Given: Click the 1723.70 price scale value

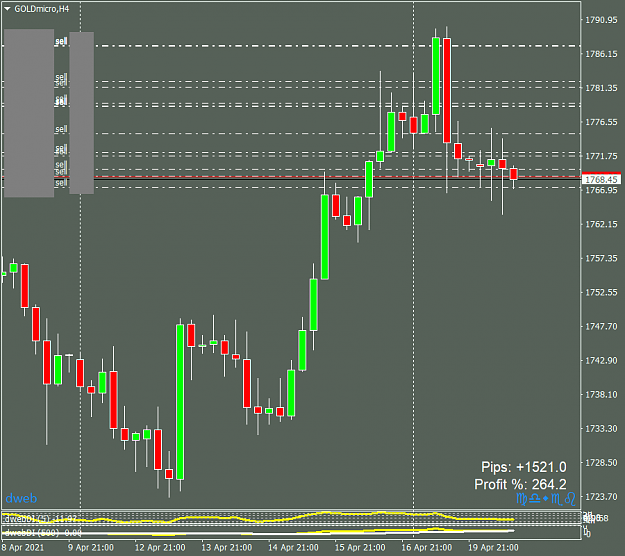Looking at the screenshot, I should (x=601, y=497).
